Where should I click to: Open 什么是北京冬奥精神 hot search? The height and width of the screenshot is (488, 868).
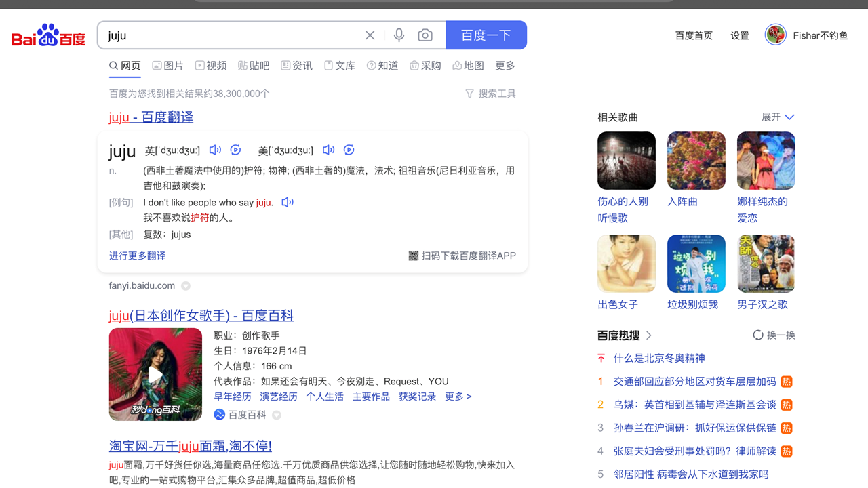point(659,359)
